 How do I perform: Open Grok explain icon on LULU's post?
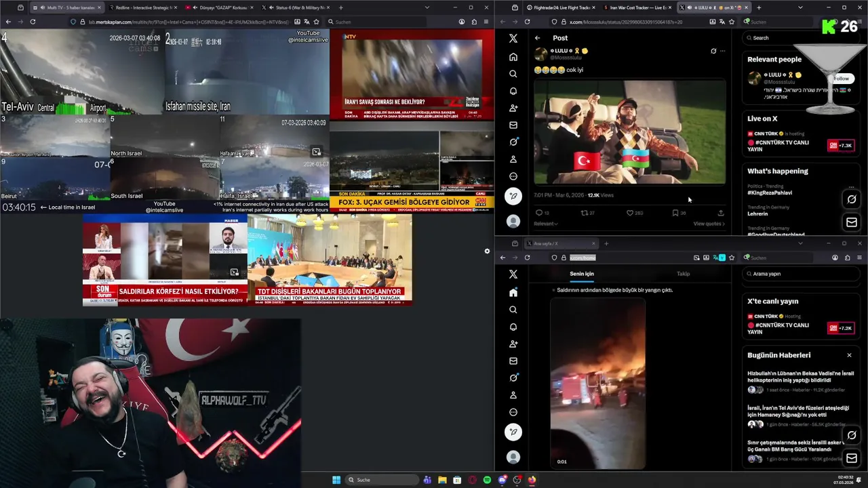click(x=713, y=51)
